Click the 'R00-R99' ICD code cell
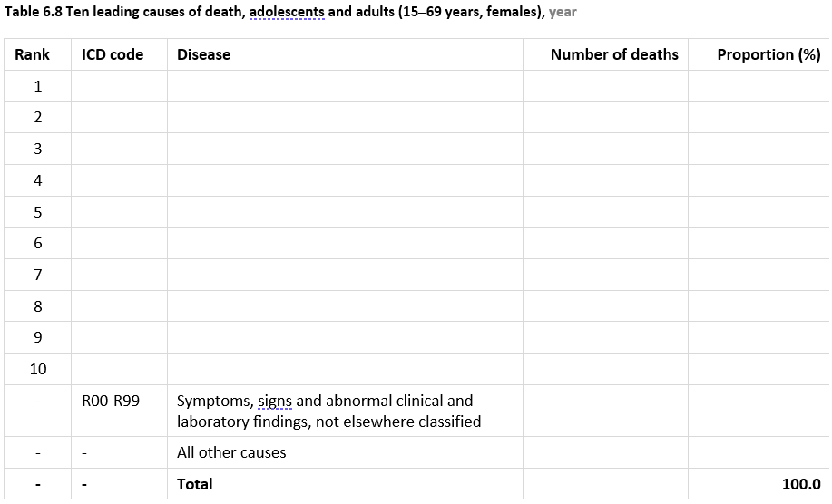This screenshot has width=832, height=504. pyautogui.click(x=111, y=401)
